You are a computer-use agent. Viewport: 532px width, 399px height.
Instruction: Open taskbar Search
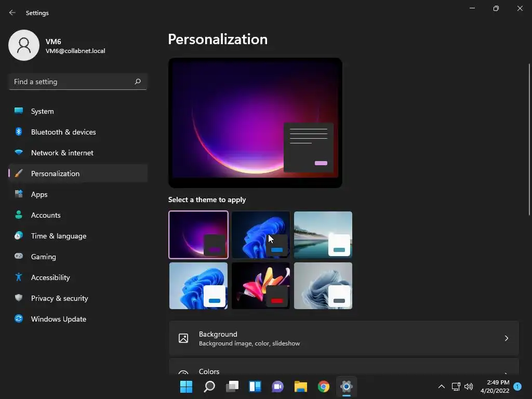[209, 387]
